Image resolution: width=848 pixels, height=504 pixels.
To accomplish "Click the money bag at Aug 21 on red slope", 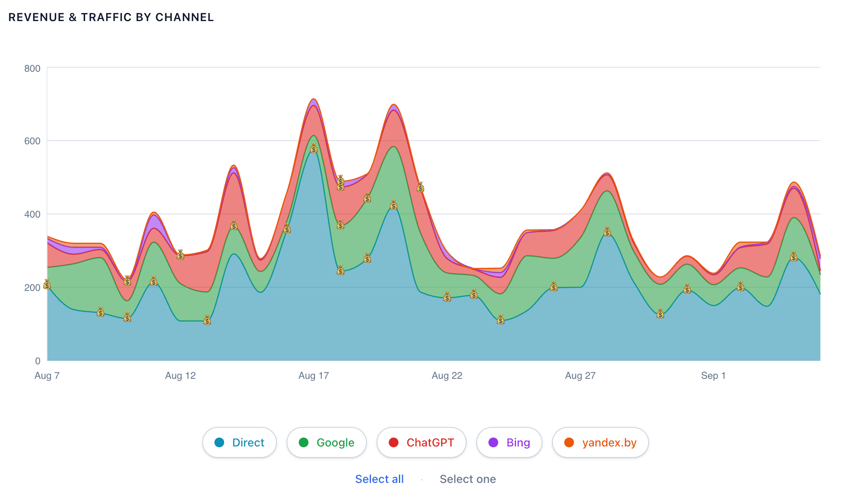I will pos(420,187).
